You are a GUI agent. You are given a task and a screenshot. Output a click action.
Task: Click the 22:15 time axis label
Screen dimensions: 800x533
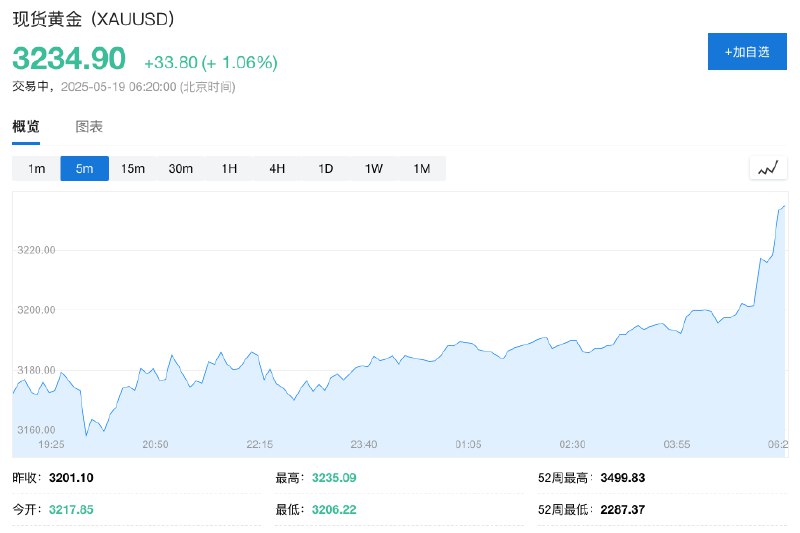pos(260,444)
